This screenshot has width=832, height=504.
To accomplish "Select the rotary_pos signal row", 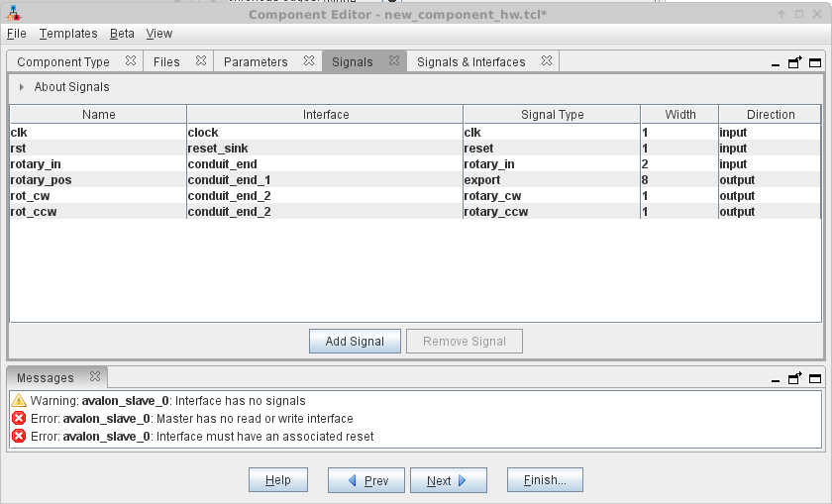I will 99,180.
